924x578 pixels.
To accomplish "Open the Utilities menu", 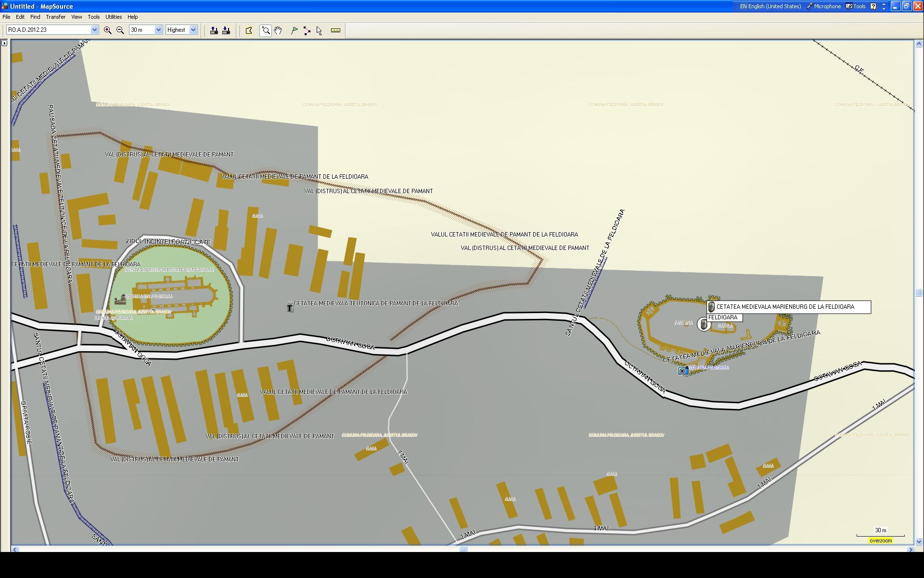I will coord(114,17).
